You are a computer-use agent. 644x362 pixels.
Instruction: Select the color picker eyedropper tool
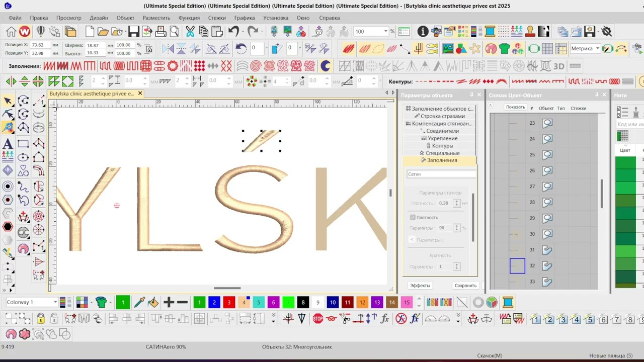(139, 302)
